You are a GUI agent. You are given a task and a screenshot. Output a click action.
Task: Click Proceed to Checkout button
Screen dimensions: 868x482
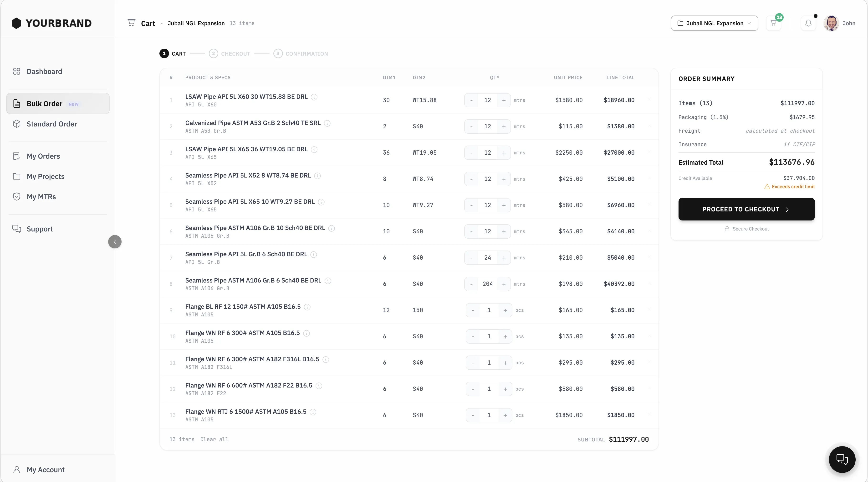(746, 209)
